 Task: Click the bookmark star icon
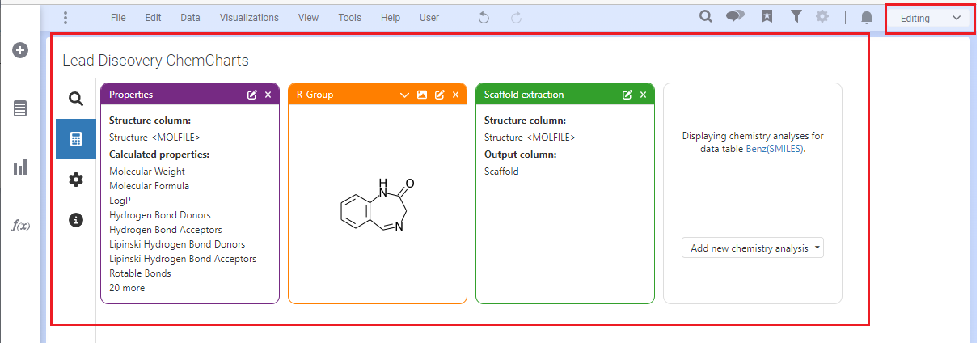click(x=767, y=16)
